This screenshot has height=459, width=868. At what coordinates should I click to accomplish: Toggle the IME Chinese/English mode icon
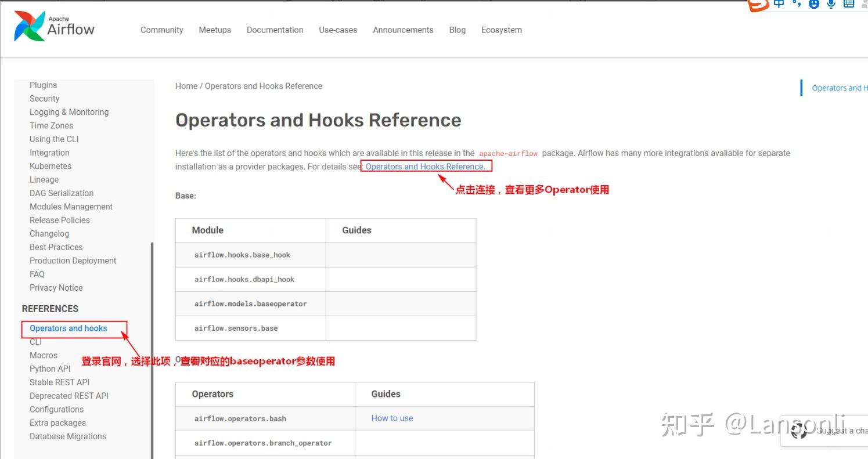[x=779, y=4]
